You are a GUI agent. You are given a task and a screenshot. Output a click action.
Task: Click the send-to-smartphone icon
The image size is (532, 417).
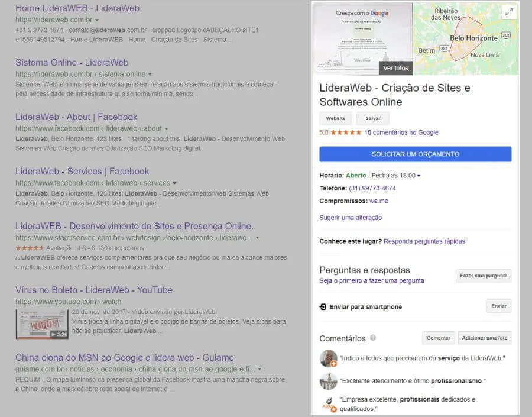[x=322, y=306]
